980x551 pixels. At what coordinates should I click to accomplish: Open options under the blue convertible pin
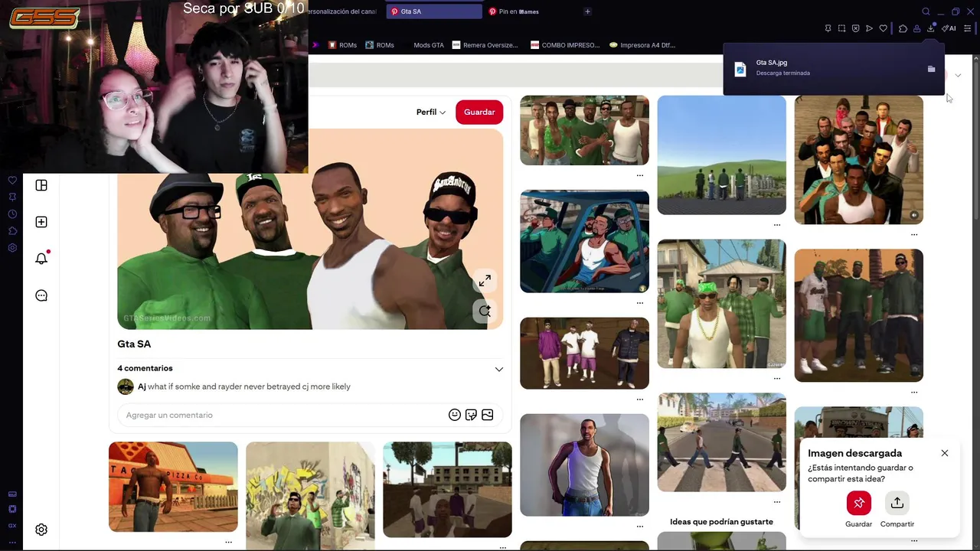click(640, 303)
